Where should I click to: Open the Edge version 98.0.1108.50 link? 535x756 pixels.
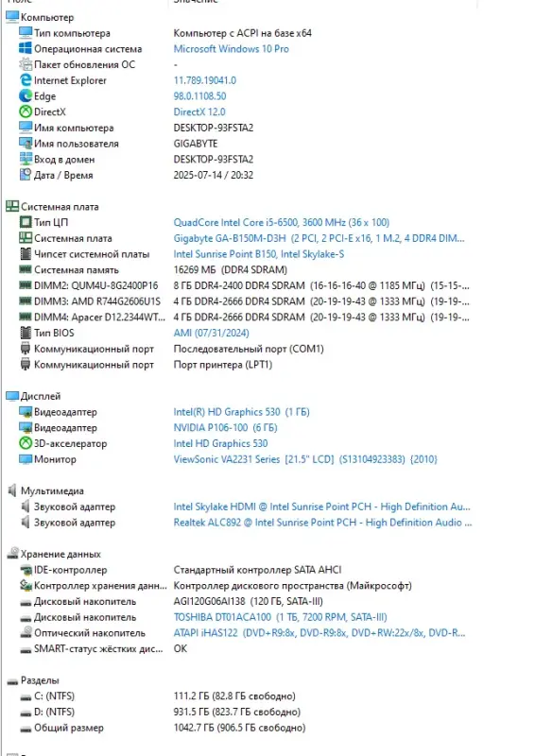(x=199, y=96)
